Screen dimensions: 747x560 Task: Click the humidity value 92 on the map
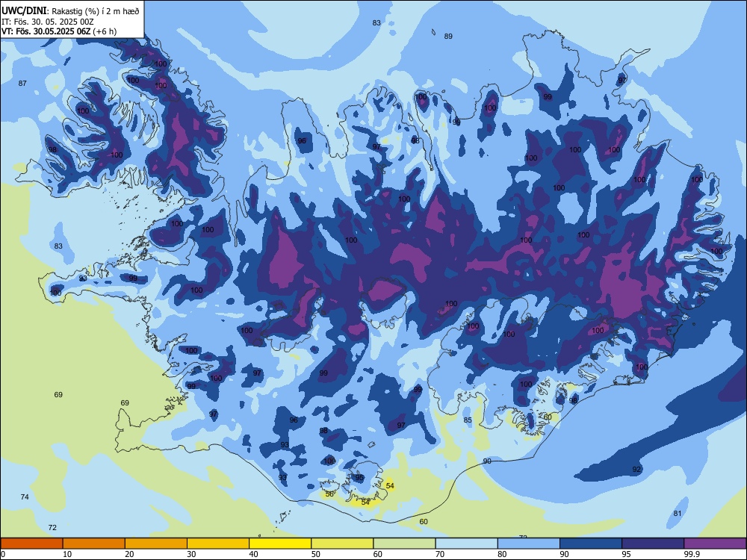(x=637, y=470)
